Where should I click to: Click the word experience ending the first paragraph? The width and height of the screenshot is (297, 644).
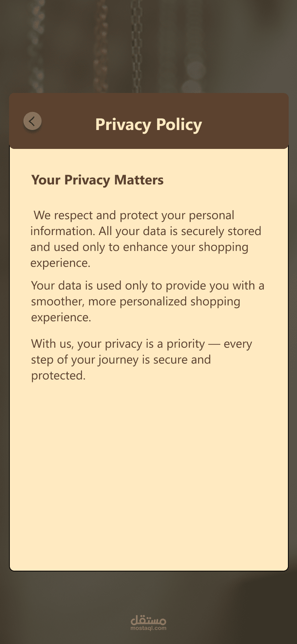(x=60, y=263)
